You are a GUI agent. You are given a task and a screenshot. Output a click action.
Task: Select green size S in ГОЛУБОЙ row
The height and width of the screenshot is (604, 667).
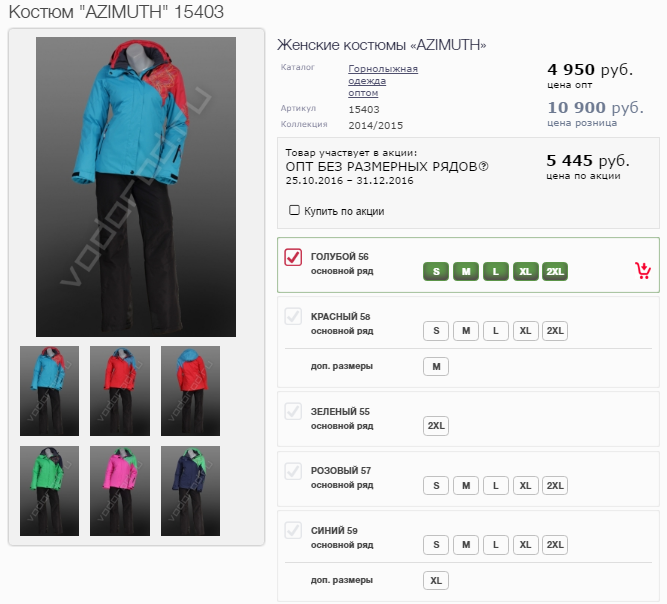(435, 271)
